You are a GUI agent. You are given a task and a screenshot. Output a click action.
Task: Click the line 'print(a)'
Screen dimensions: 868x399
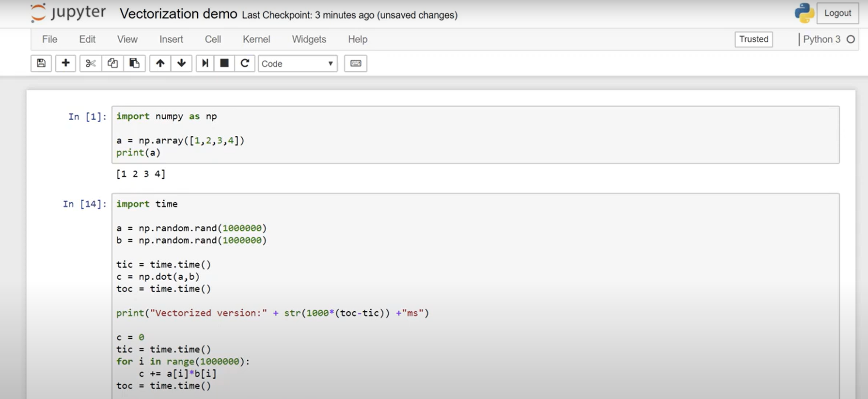click(138, 153)
